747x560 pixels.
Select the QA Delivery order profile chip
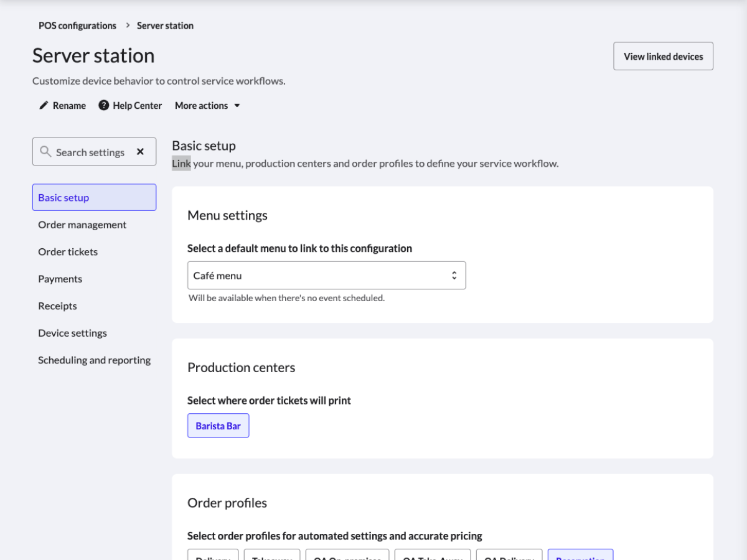(509, 557)
